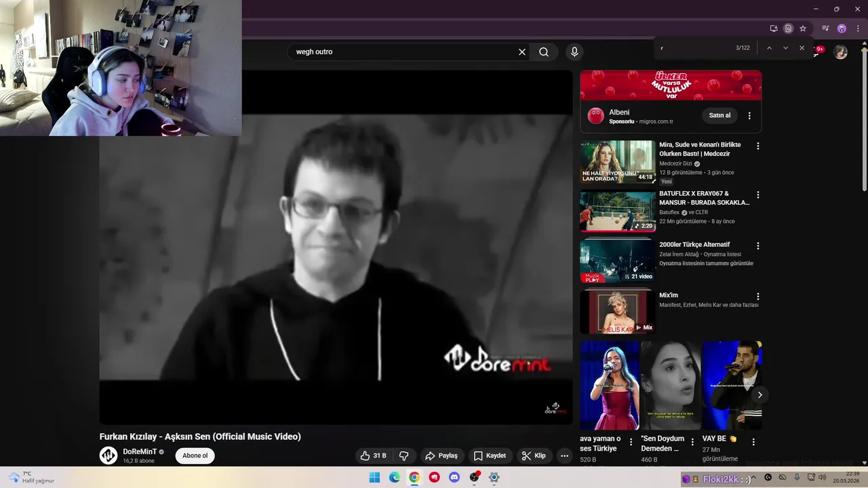Open the DoReMinT channel name link

[x=140, y=451]
